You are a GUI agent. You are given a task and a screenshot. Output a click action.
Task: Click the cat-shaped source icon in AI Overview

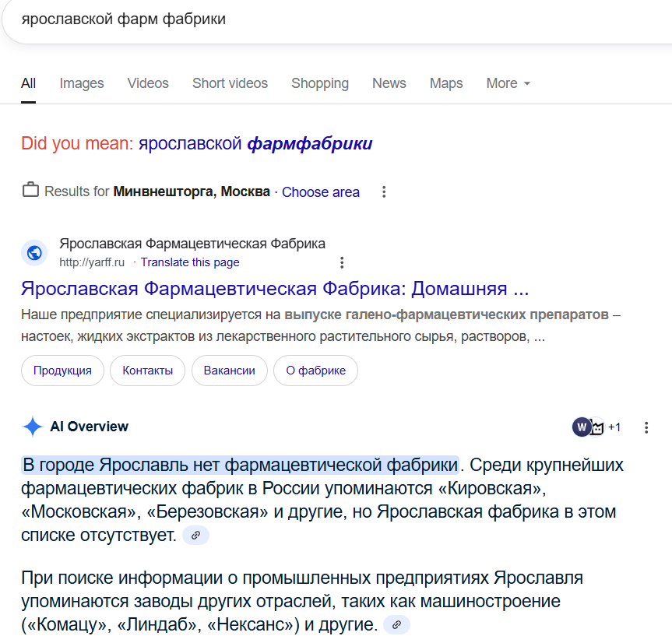tap(597, 427)
